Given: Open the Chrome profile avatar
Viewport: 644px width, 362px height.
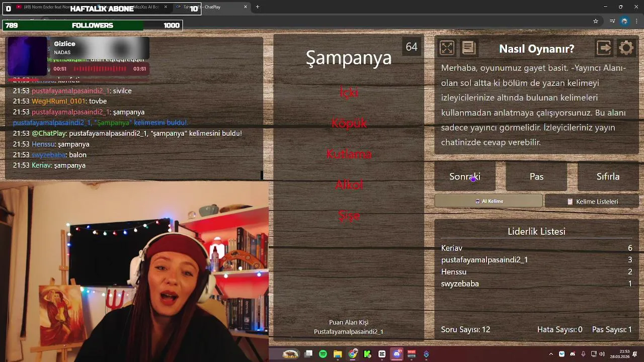Looking at the screenshot, I should point(624,21).
